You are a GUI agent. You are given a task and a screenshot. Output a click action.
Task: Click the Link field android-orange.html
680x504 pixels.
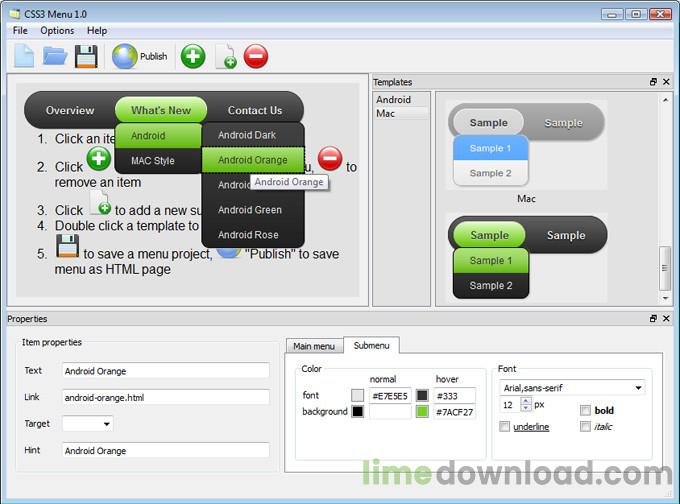pyautogui.click(x=166, y=397)
